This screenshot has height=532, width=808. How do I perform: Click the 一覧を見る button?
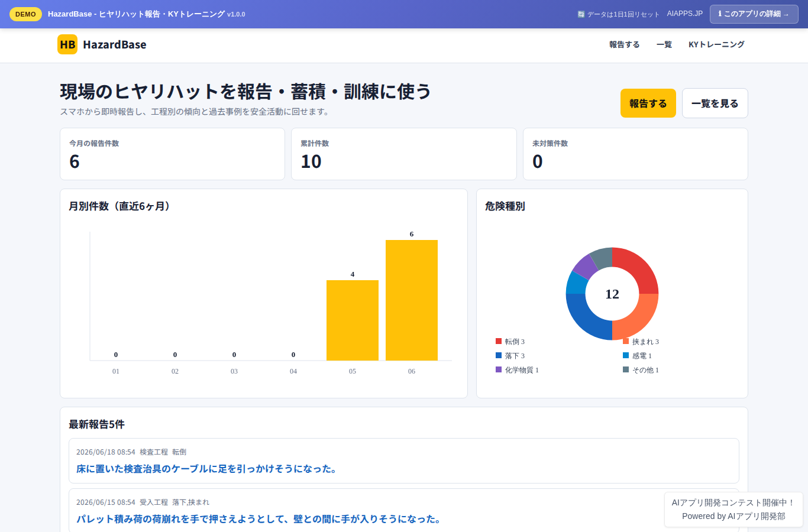click(x=715, y=103)
